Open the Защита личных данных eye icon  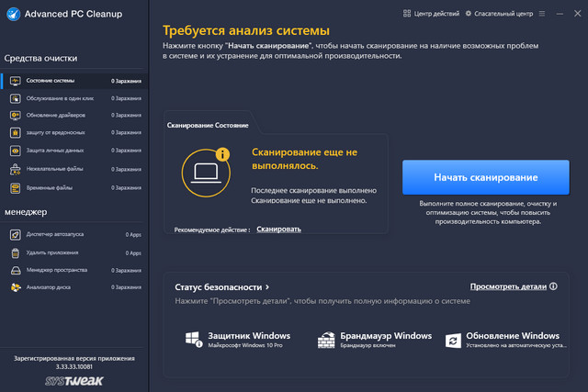[x=15, y=151]
